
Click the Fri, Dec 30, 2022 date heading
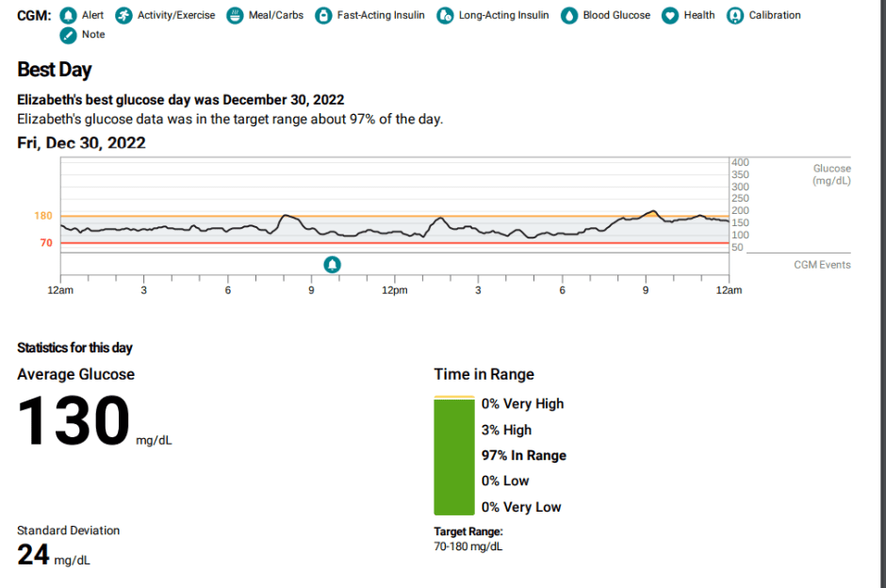pyautogui.click(x=81, y=143)
